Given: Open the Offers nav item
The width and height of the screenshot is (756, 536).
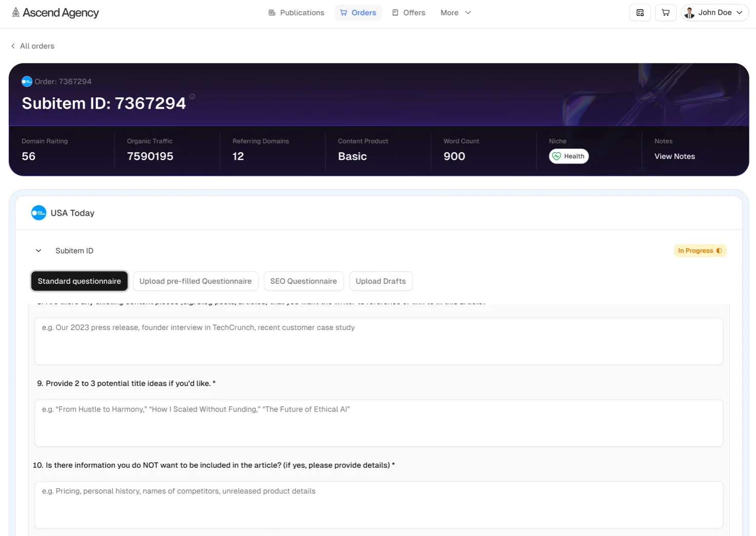Looking at the screenshot, I should click(409, 13).
